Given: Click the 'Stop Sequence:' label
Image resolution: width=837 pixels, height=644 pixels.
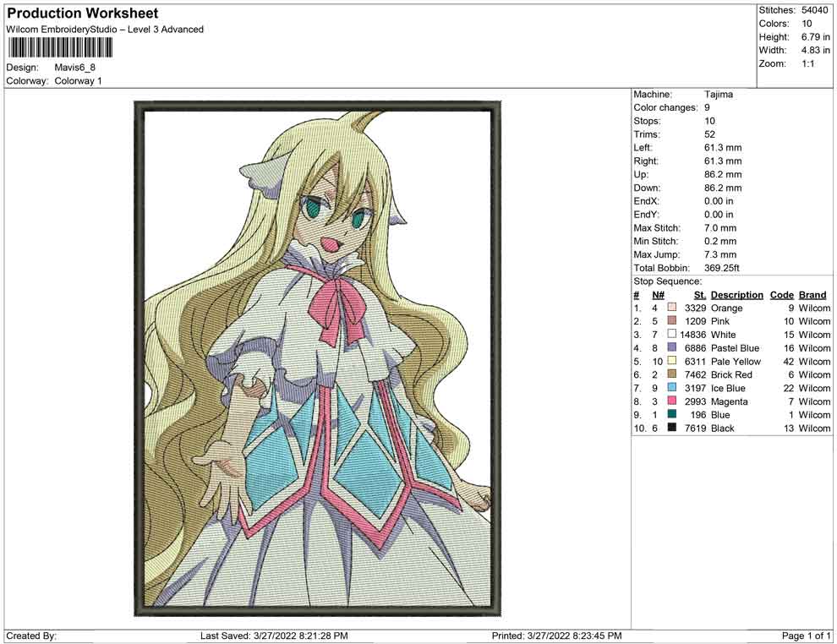Looking at the screenshot, I should 667,281.
